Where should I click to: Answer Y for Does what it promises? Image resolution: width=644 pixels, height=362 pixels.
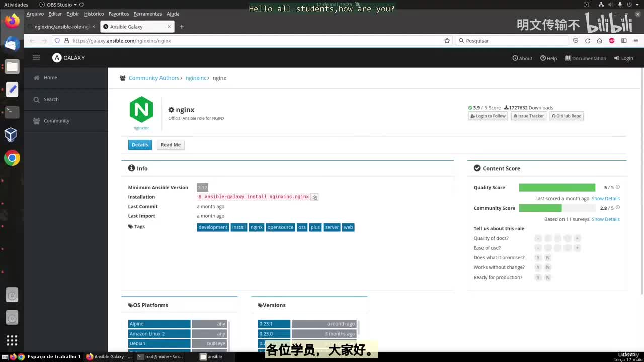538,258
